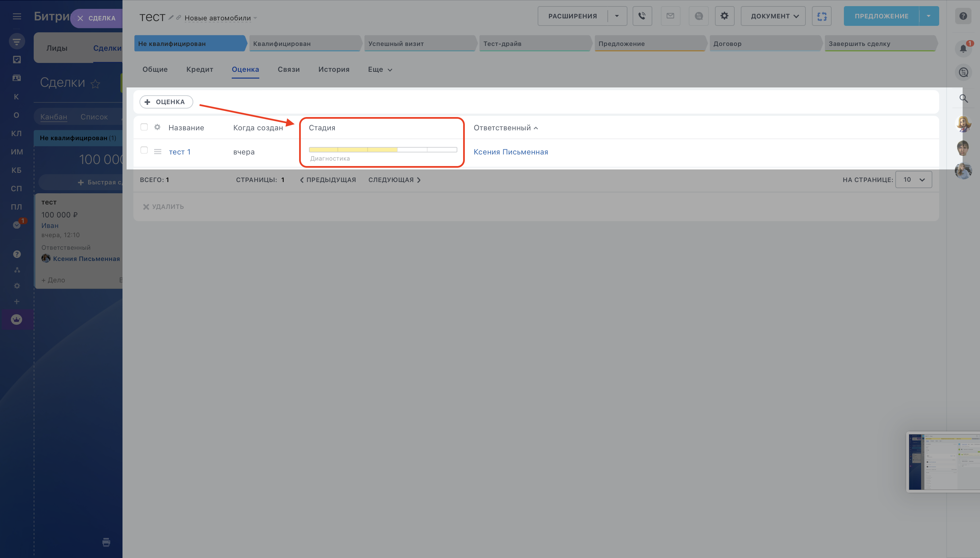Image resolution: width=980 pixels, height=558 pixels.
Task: Click the Диагностика stage progress bar
Action: click(382, 150)
